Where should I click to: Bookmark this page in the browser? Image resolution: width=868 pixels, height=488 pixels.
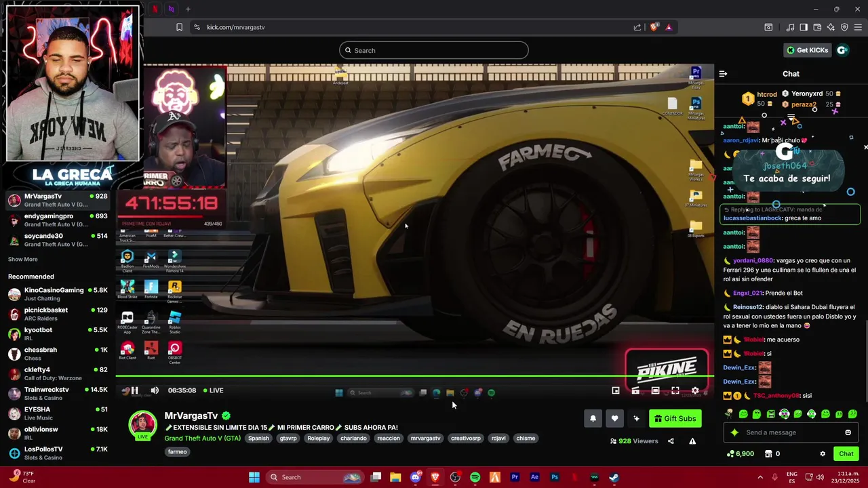(179, 27)
